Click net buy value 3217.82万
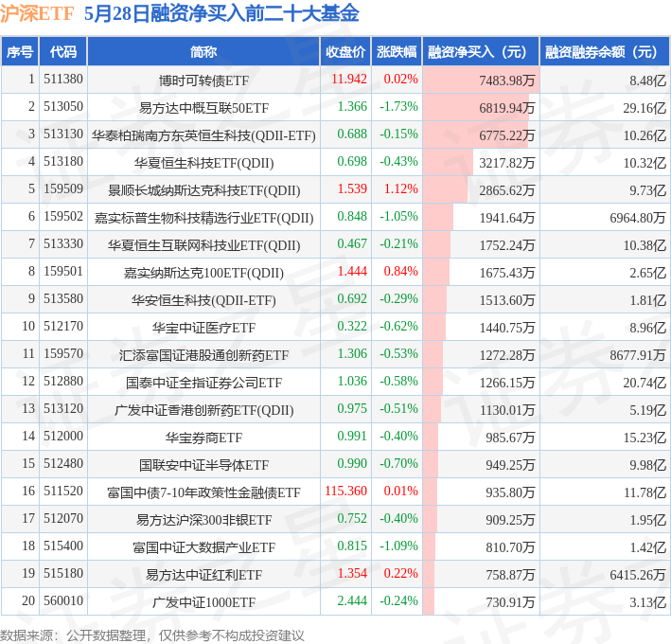 [507, 163]
